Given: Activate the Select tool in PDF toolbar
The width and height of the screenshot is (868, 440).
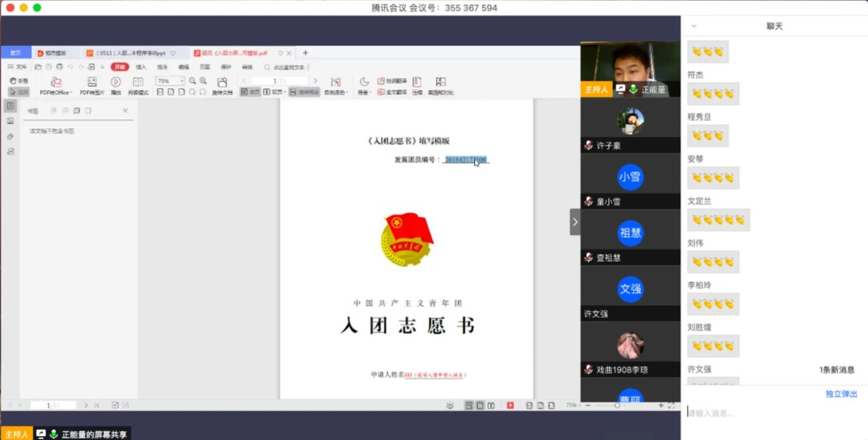Looking at the screenshot, I should click(x=19, y=92).
